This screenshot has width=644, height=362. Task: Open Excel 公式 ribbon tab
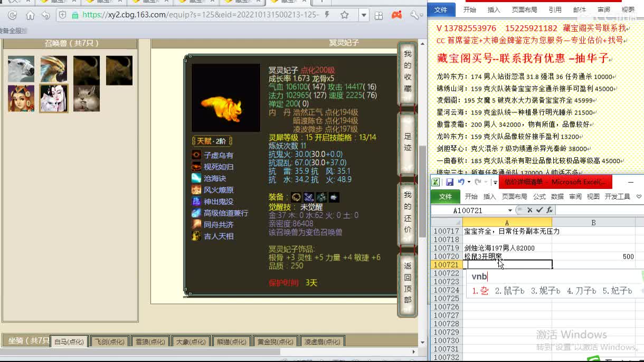coord(539,196)
